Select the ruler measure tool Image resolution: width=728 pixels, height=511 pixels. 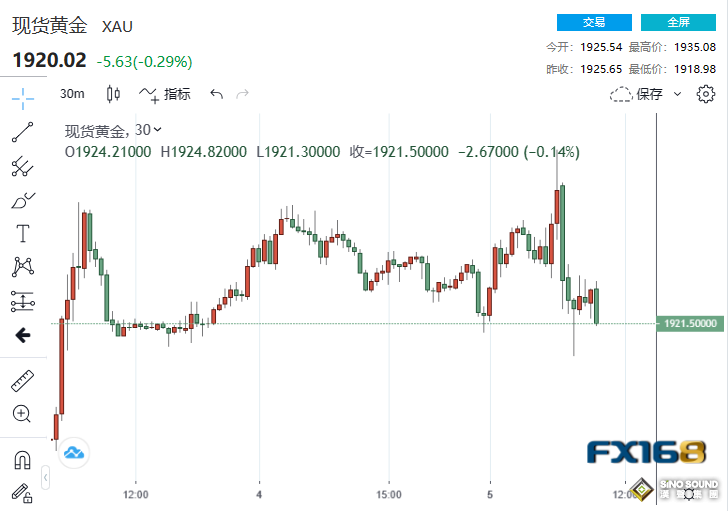[22, 380]
